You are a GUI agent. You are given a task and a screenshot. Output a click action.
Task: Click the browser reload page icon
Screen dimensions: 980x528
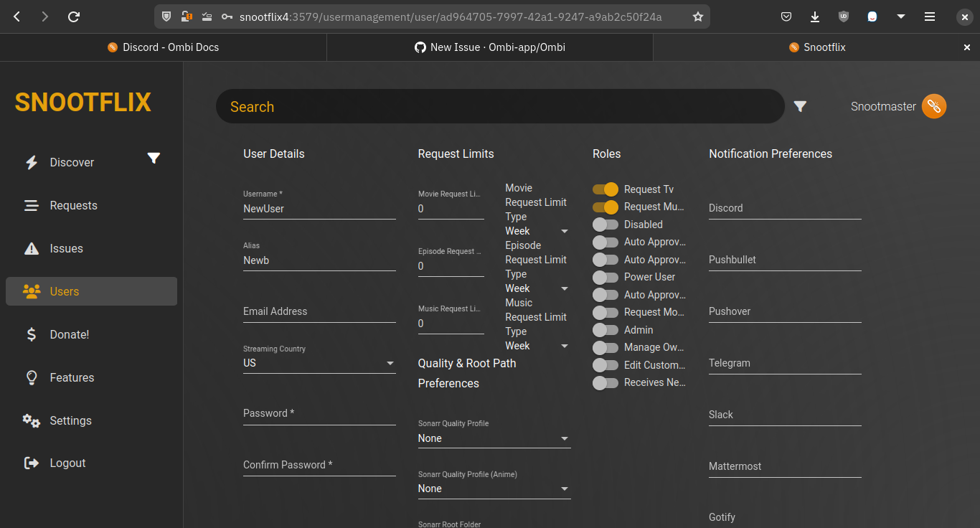point(73,16)
